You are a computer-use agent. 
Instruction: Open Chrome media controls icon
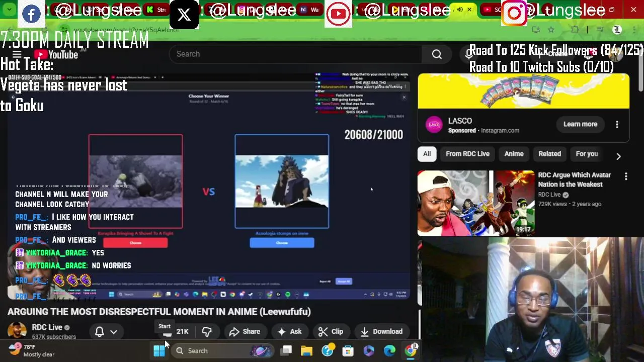pyautogui.click(x=600, y=30)
